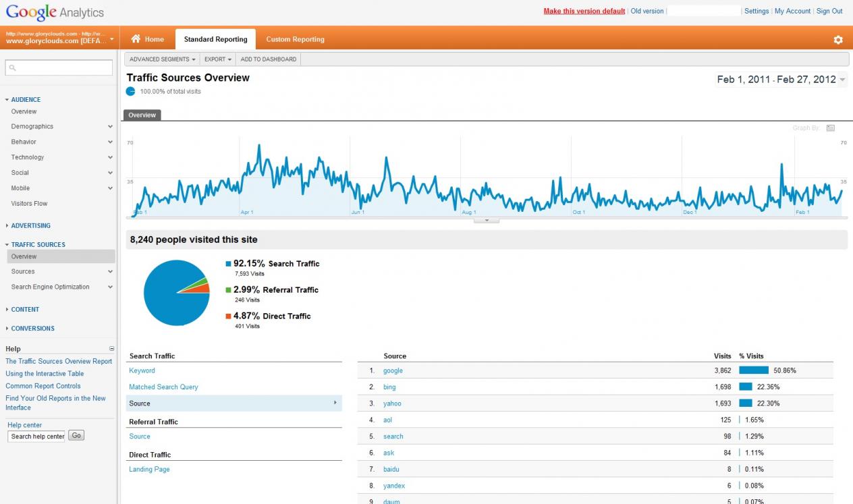Open Audience Overview in sidebar
The height and width of the screenshot is (504, 853).
24,112
